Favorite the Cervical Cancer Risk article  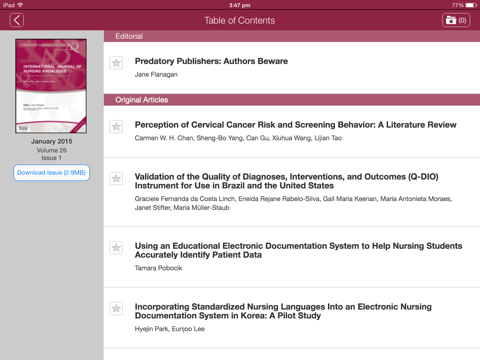116,126
